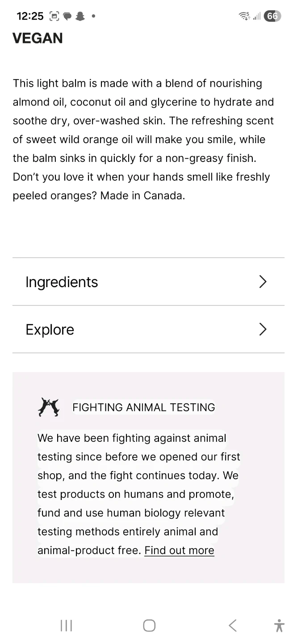Screen dimensions: 297x644
Task: Tap the battery level 66 indicator
Action: coord(272,16)
